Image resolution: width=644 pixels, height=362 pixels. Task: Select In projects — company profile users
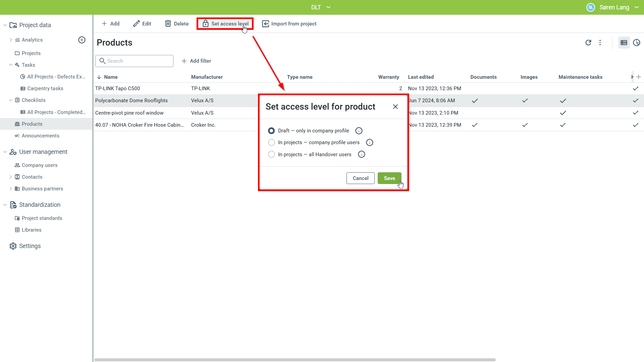point(271,142)
